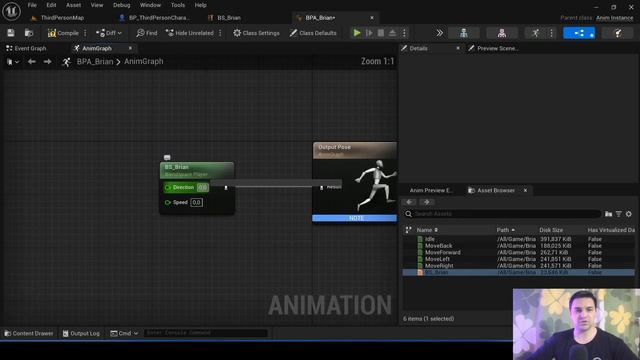
Task: Open the Edit menu
Action: tap(51, 5)
